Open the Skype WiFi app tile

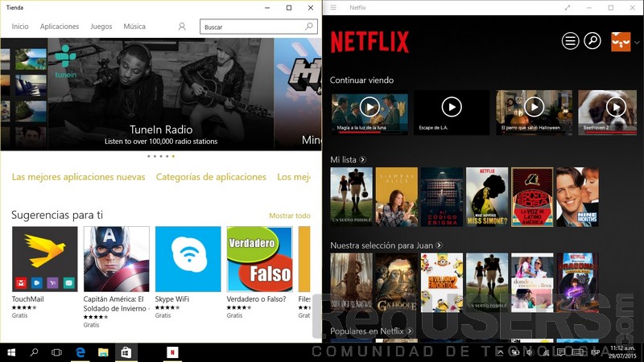(188, 259)
